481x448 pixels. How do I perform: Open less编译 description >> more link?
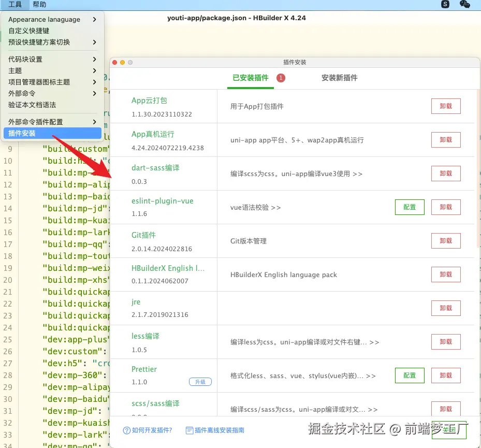click(x=374, y=342)
